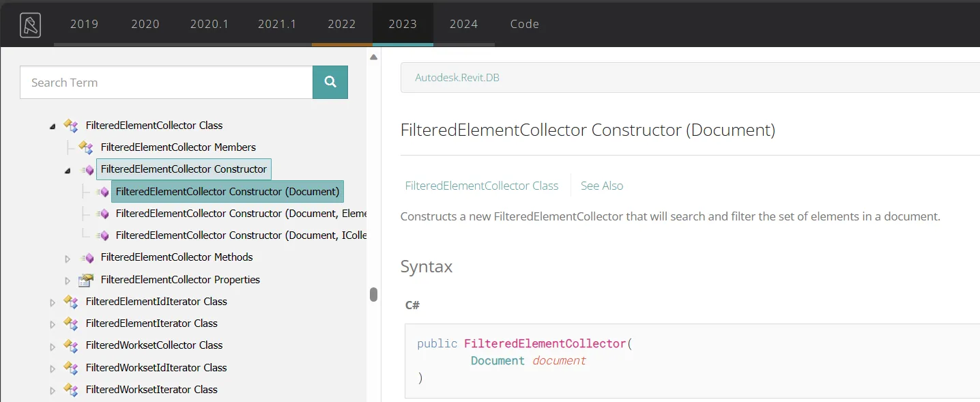Click the FilteredWorksetIdIterator Class icon
Viewport: 980px width, 402px height.
point(71,368)
